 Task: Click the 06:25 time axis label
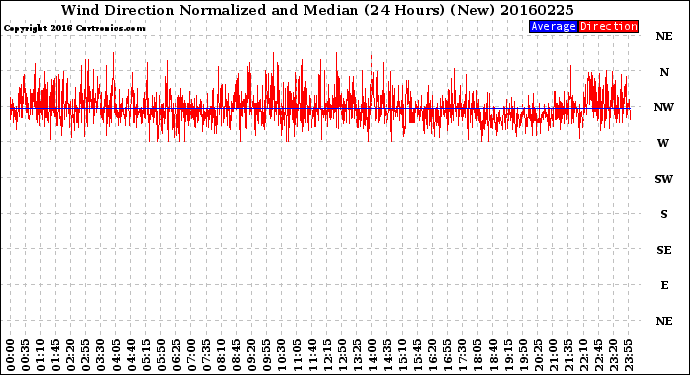[176, 355]
